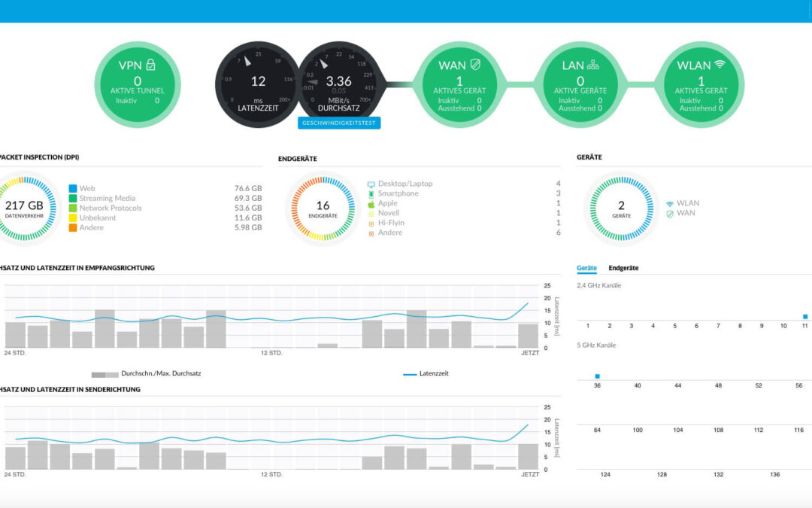Viewport: 812px width, 508px height.
Task: Click the green Apple icon
Action: click(371, 204)
